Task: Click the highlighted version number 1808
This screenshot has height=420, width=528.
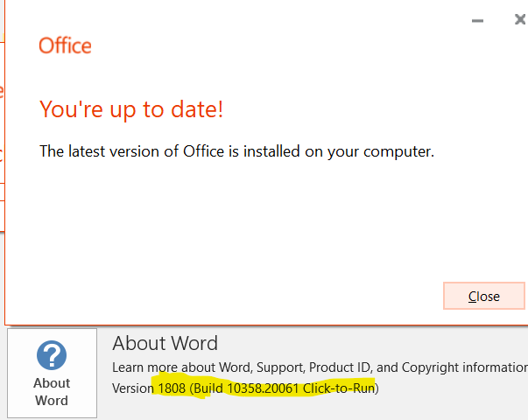Action: pos(172,388)
